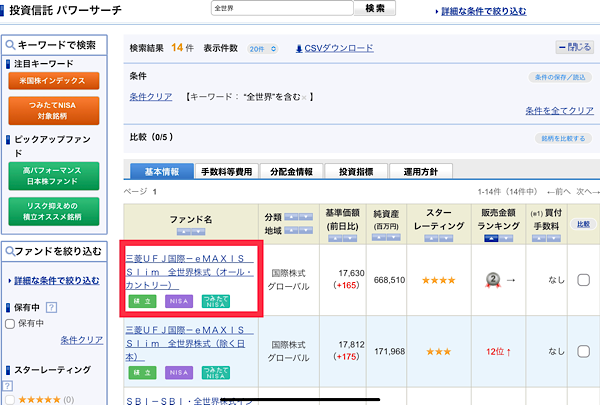Click 668,510 net assets value

click(389, 280)
